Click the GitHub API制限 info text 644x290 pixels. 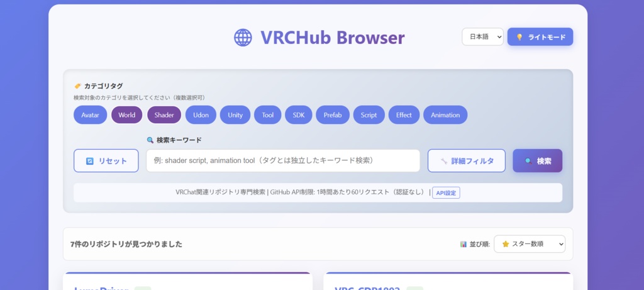coord(348,192)
